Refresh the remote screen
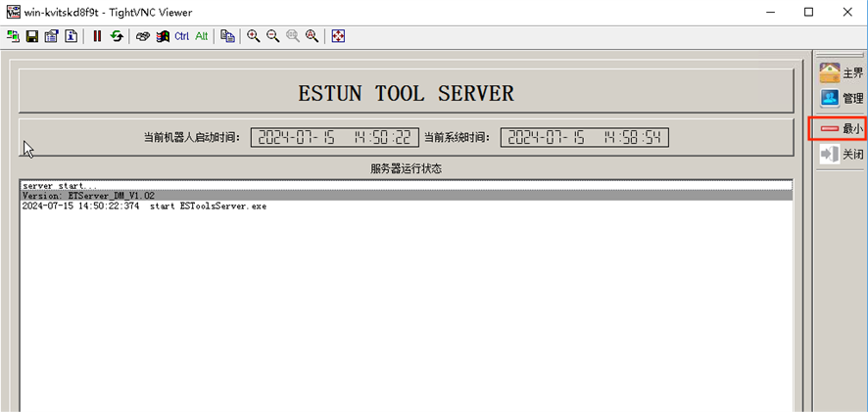 tap(117, 36)
